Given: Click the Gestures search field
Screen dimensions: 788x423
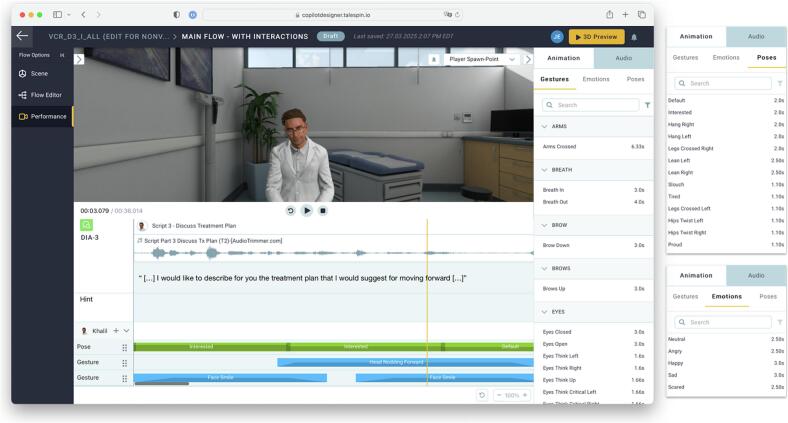Looking at the screenshot, I should pos(590,105).
